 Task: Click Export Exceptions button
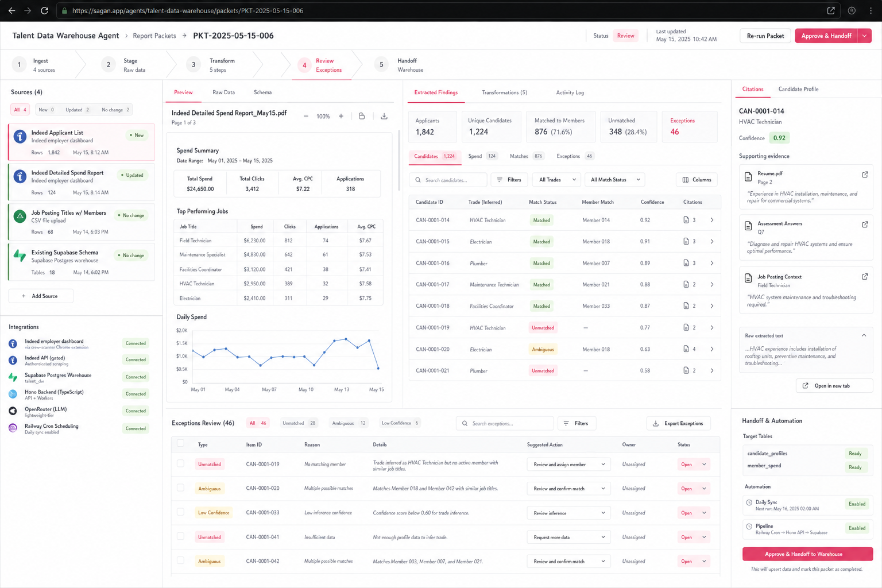(679, 423)
